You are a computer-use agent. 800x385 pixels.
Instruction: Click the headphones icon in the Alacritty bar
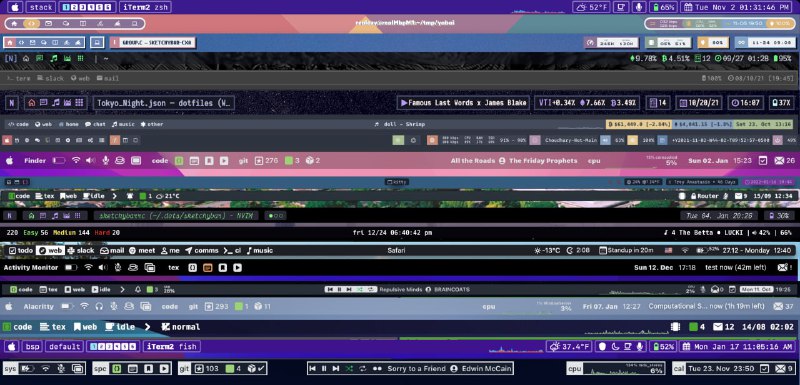click(99, 306)
